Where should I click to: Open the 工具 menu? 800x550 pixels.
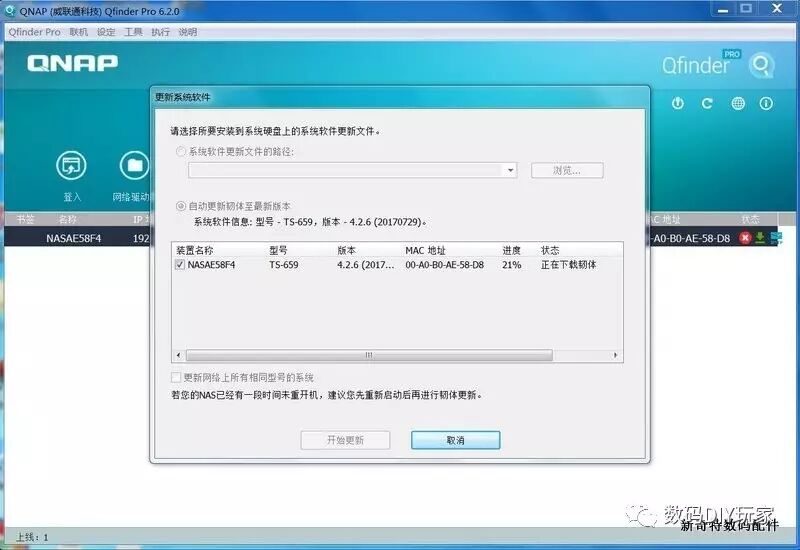click(x=133, y=32)
